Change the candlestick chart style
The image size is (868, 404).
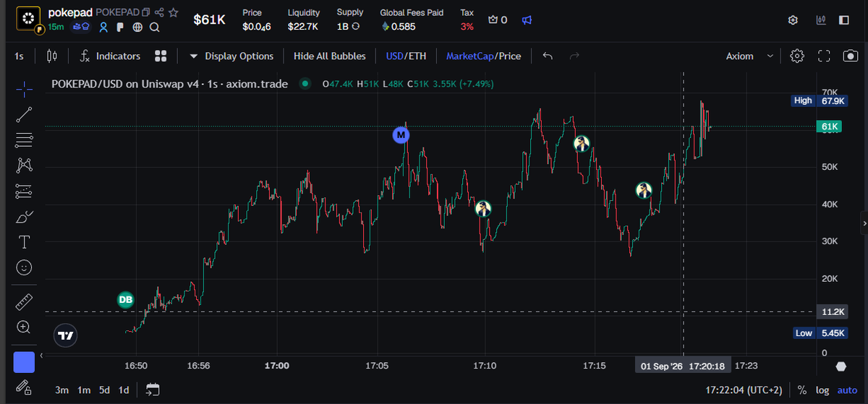coord(51,56)
